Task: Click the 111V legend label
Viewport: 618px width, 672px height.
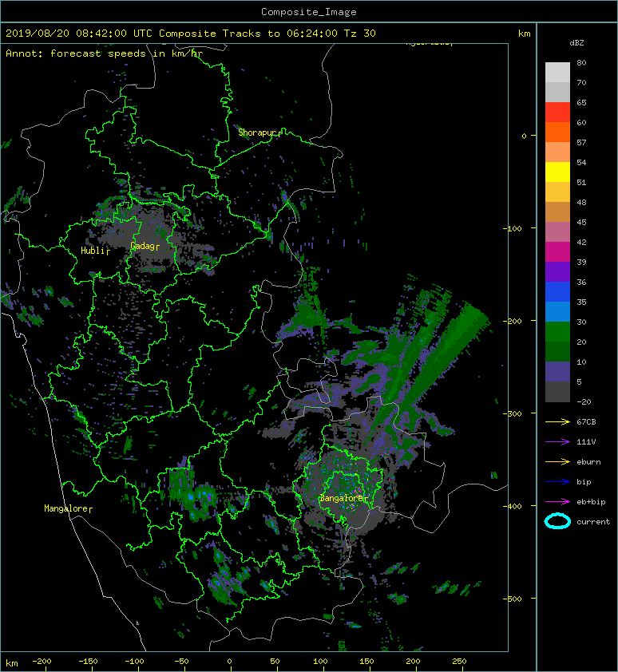Action: (x=586, y=442)
